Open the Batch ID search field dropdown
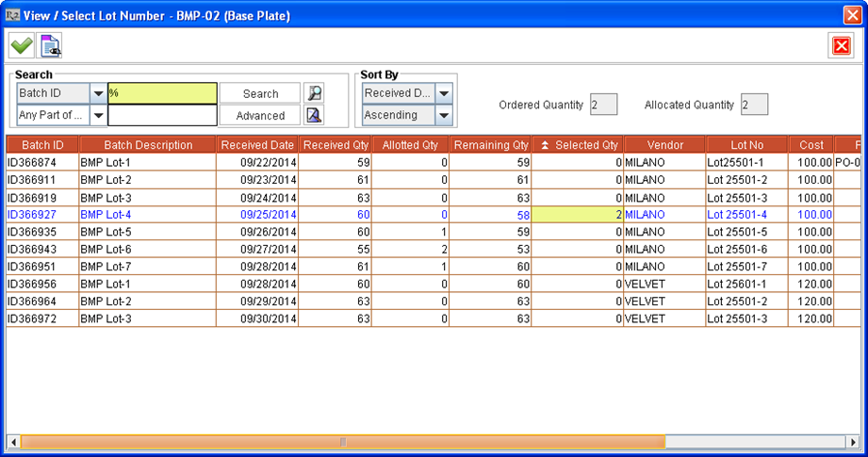868x457 pixels. [98, 93]
